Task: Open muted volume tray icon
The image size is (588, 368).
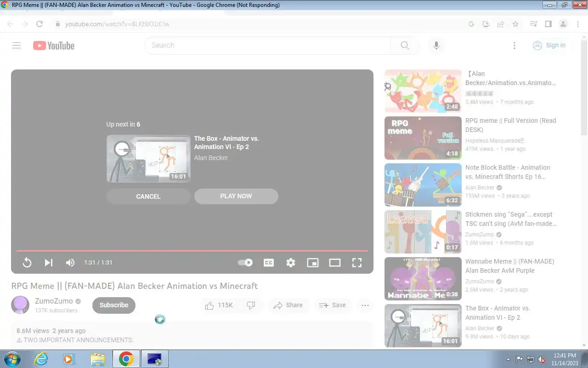Action: click(x=542, y=359)
